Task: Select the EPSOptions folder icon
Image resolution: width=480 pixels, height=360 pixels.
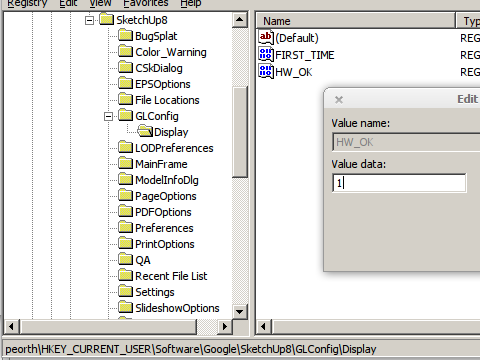Action: (x=126, y=83)
